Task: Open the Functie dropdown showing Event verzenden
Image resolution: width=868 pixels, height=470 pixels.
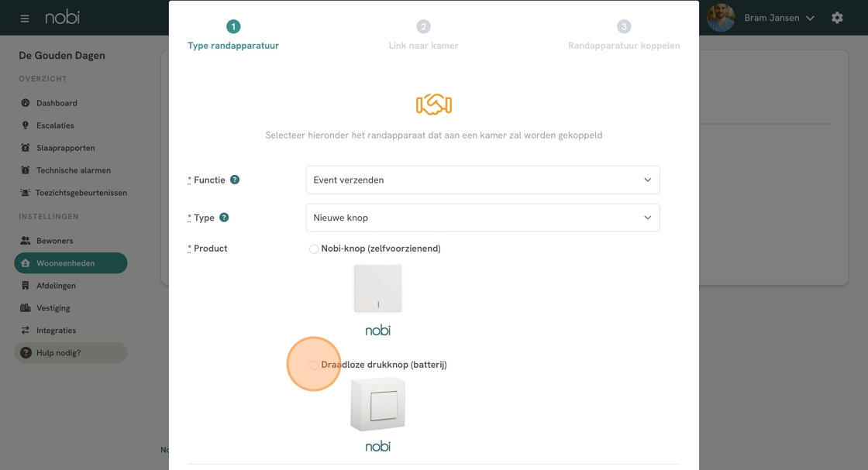Action: coord(482,180)
